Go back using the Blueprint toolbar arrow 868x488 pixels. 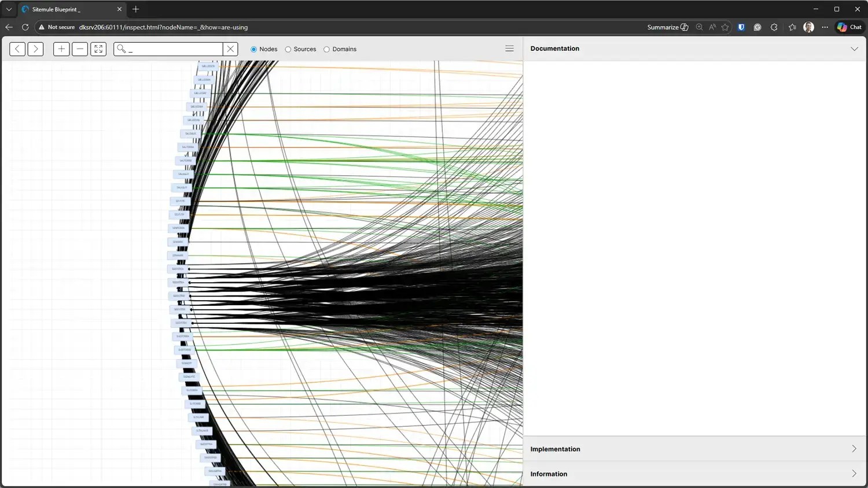(17, 49)
